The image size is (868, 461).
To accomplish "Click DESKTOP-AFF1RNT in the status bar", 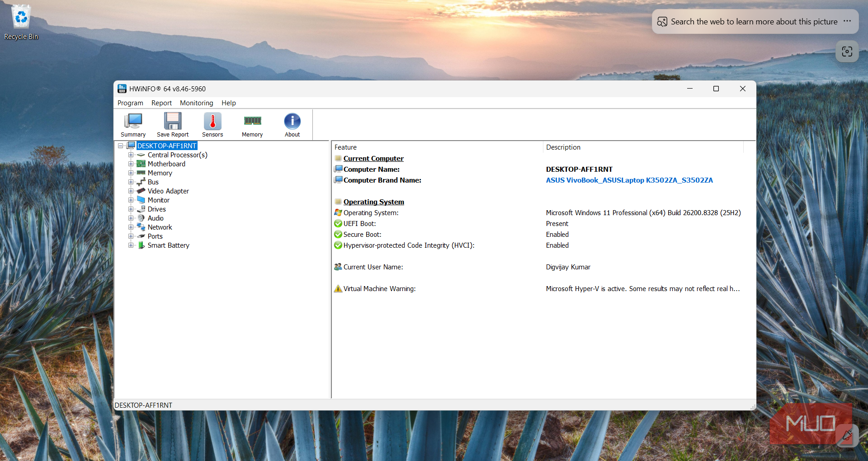I will coord(143,405).
